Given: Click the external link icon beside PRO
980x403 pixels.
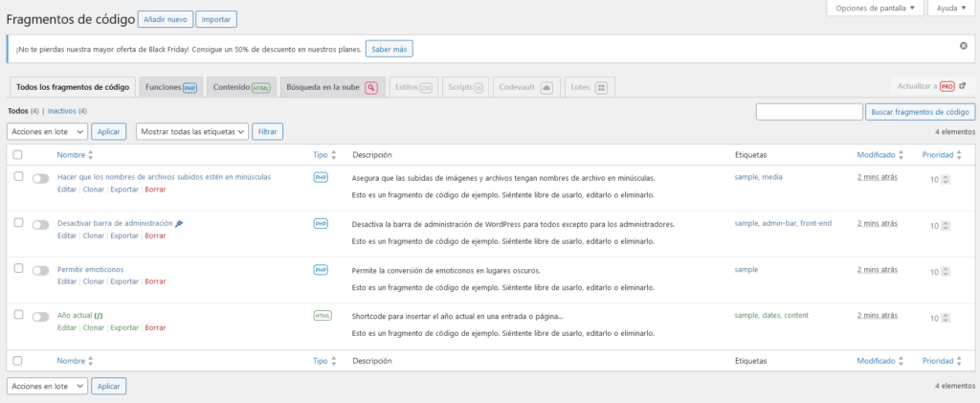Looking at the screenshot, I should 963,86.
